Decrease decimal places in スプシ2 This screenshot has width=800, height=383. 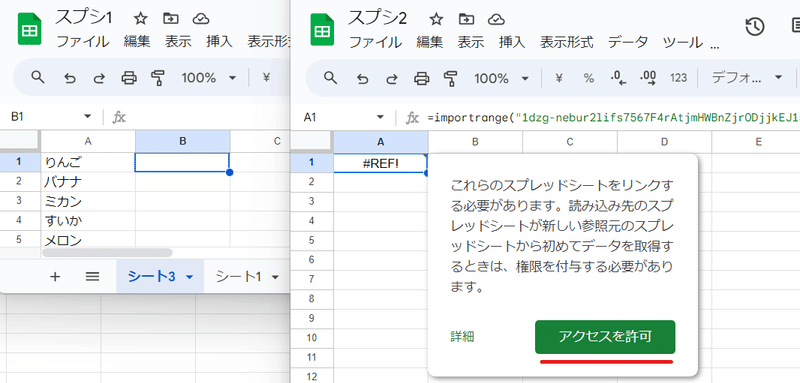point(618,78)
